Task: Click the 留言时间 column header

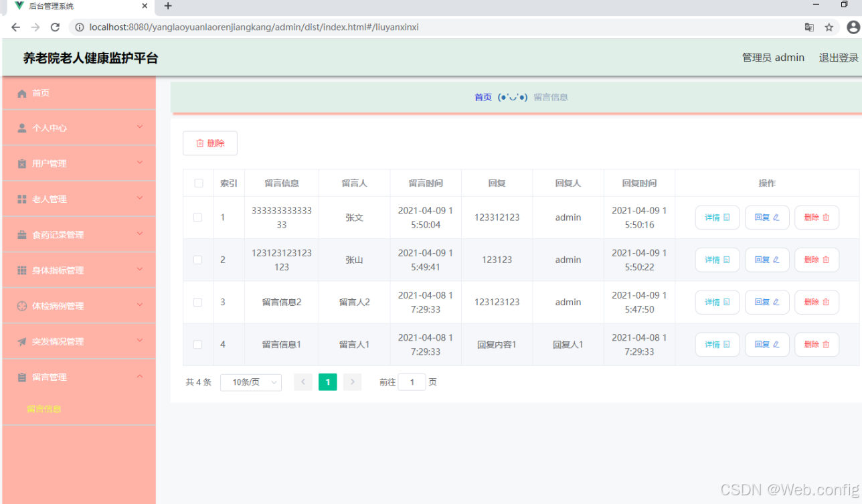Action: pos(426,183)
